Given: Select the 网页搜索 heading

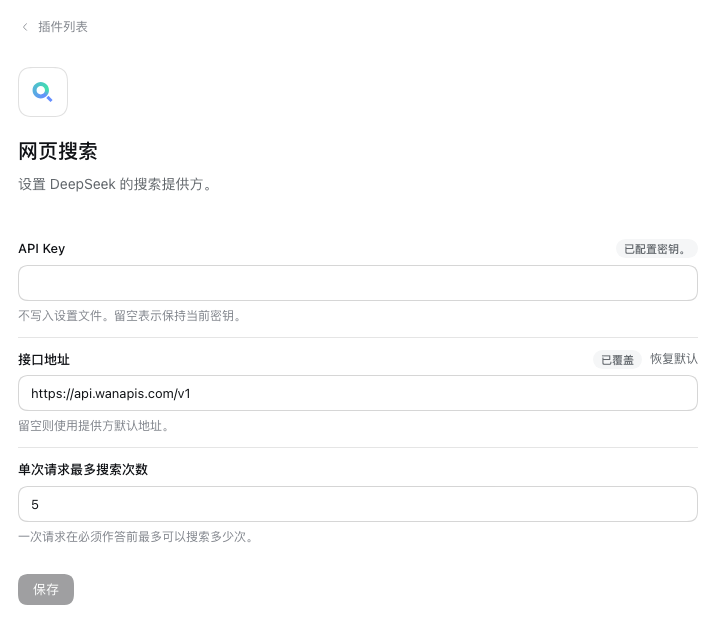Looking at the screenshot, I should [x=58, y=151].
